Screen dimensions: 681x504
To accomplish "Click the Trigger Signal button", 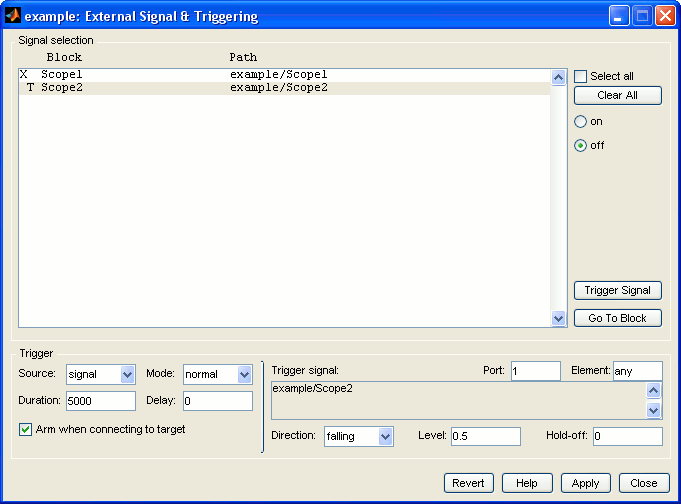I will [x=617, y=290].
